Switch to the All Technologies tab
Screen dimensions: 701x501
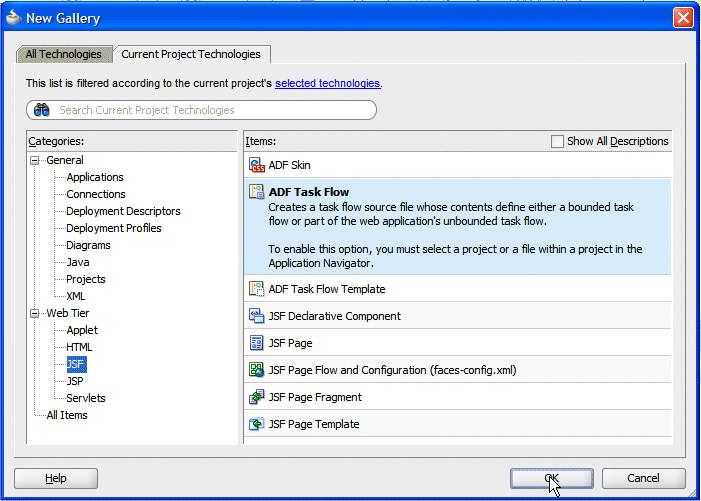pyautogui.click(x=63, y=54)
